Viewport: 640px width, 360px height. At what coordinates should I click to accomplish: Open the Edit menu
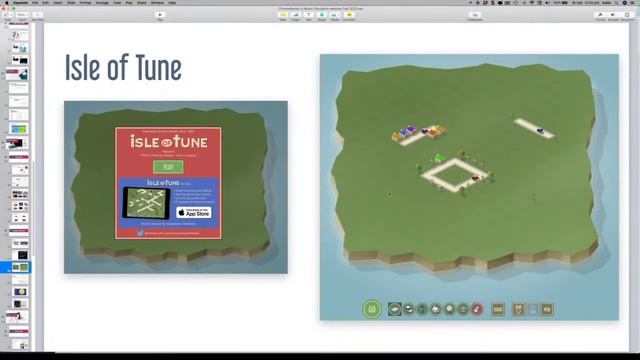tap(45, 3)
